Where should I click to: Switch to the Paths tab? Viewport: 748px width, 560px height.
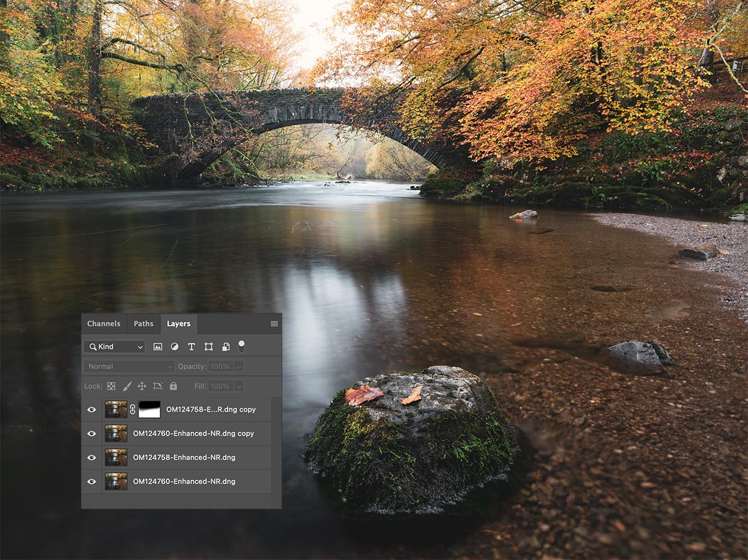(143, 324)
